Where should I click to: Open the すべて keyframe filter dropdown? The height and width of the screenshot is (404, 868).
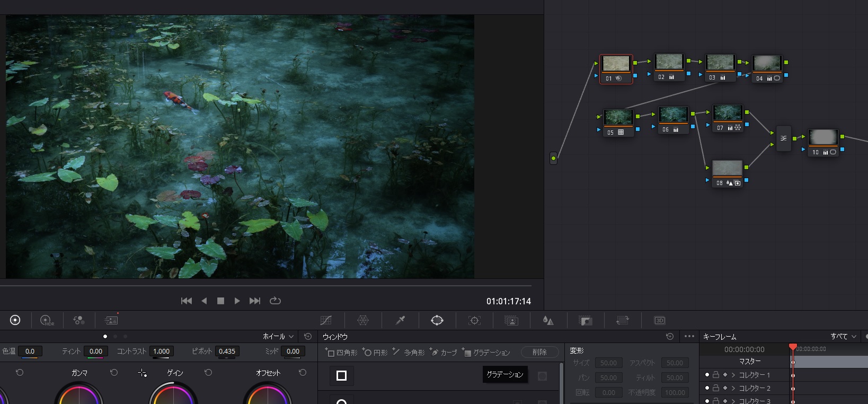pos(843,337)
